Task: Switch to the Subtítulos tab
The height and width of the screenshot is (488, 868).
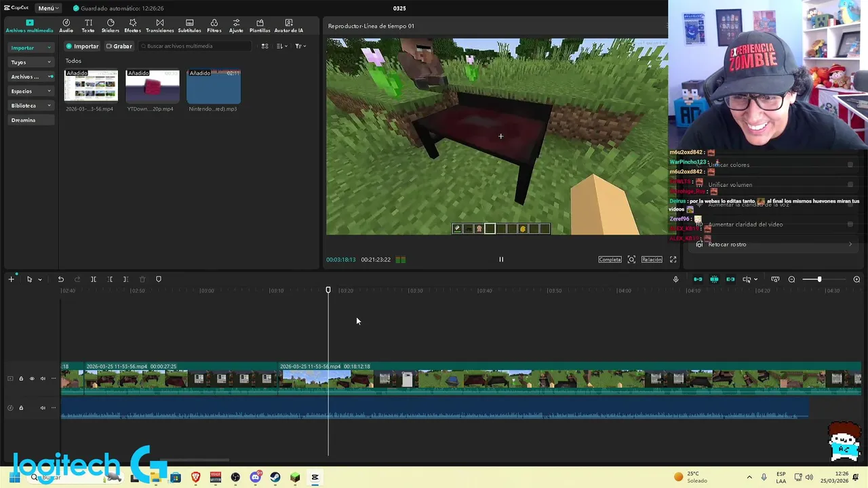Action: [x=189, y=26]
